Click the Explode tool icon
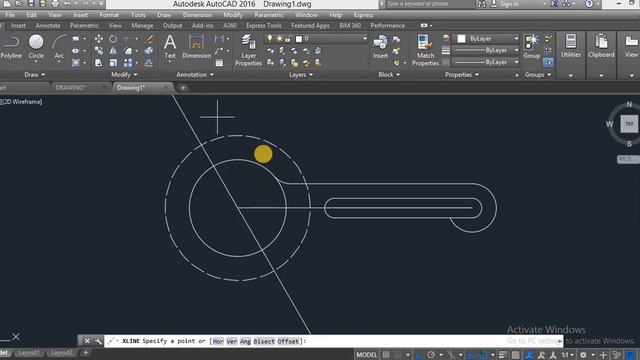This screenshot has height=360, width=640. pyautogui.click(x=149, y=51)
